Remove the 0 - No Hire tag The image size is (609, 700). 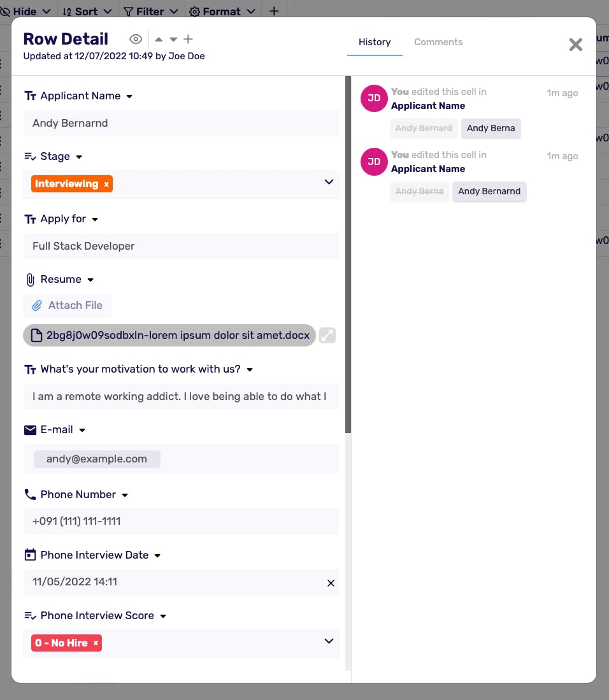point(96,643)
